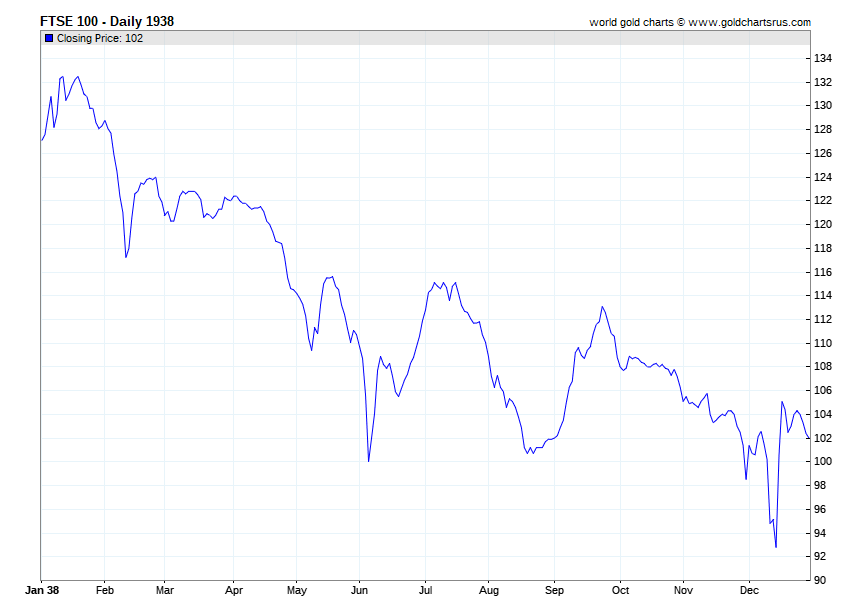Click the 122 y-axis value

tap(823, 201)
